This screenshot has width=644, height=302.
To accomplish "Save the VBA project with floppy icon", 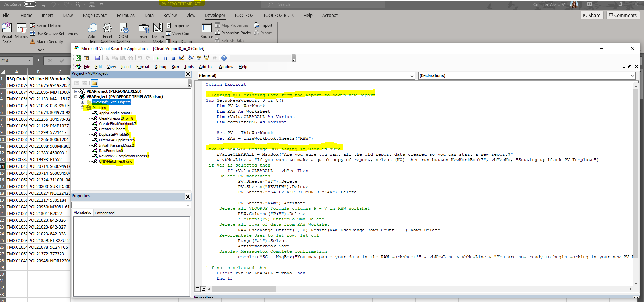I will [x=98, y=58].
